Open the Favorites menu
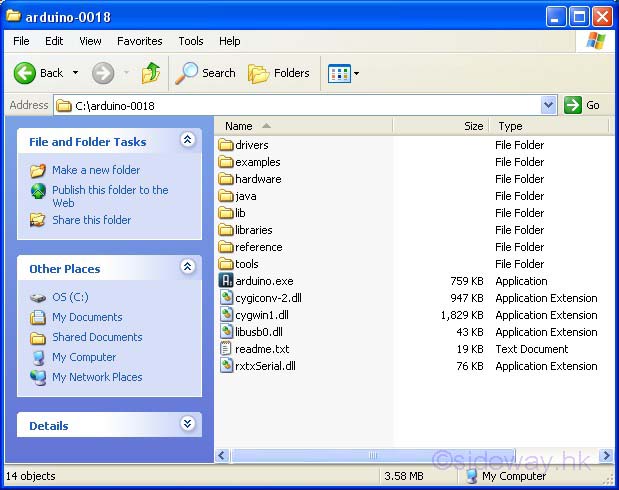 point(139,41)
